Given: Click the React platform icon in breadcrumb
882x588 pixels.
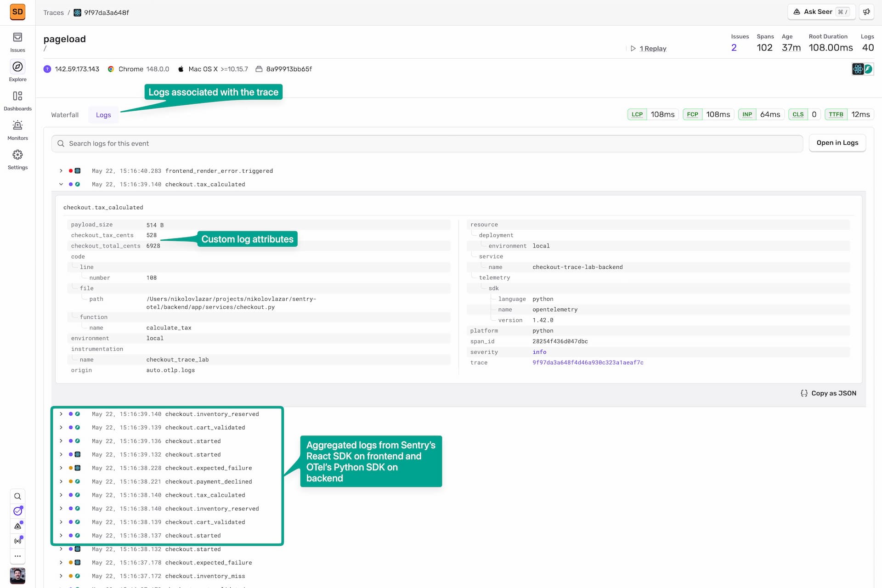Looking at the screenshot, I should (78, 12).
